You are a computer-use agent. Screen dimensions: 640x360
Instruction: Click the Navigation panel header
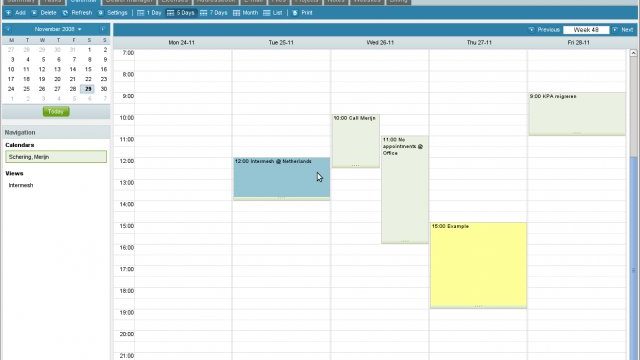click(56, 132)
